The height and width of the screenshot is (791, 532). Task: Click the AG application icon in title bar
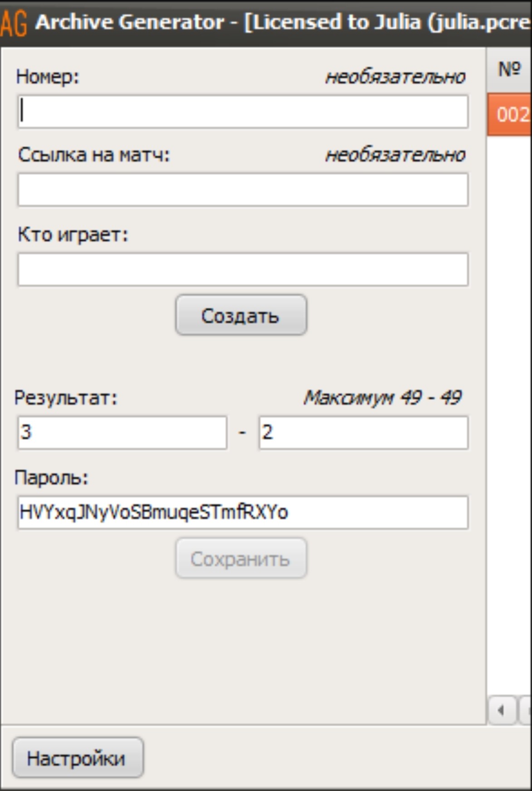coord(14,24)
